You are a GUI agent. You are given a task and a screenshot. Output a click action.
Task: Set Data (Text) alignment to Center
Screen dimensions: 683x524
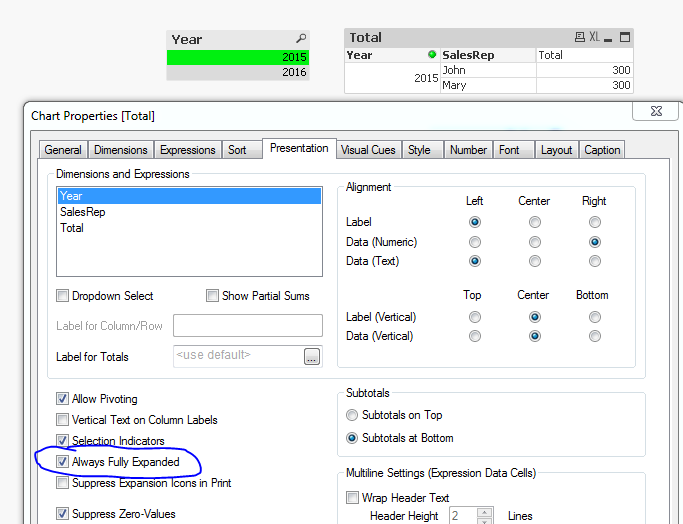tap(534, 261)
